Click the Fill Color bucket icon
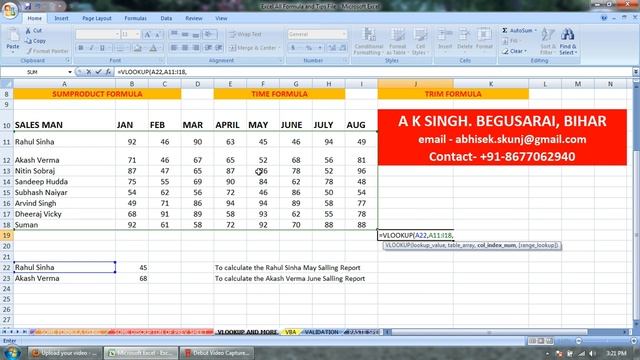The image size is (640, 360). tap(138, 48)
